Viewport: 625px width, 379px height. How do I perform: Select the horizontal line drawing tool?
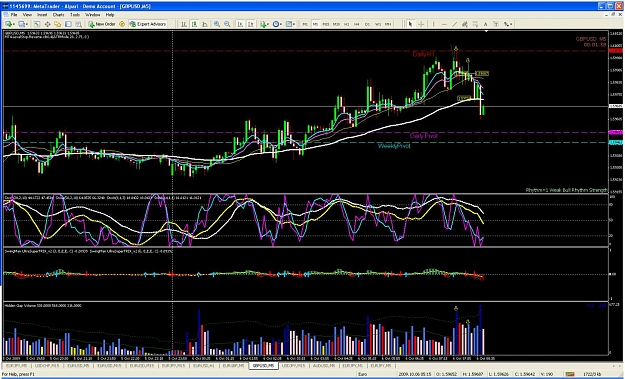click(444, 24)
